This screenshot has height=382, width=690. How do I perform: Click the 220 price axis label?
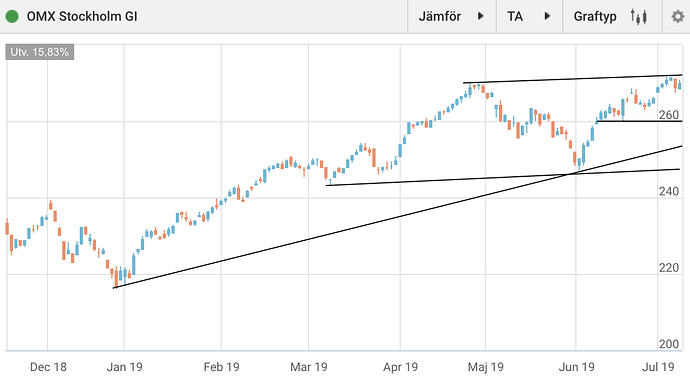pyautogui.click(x=668, y=268)
